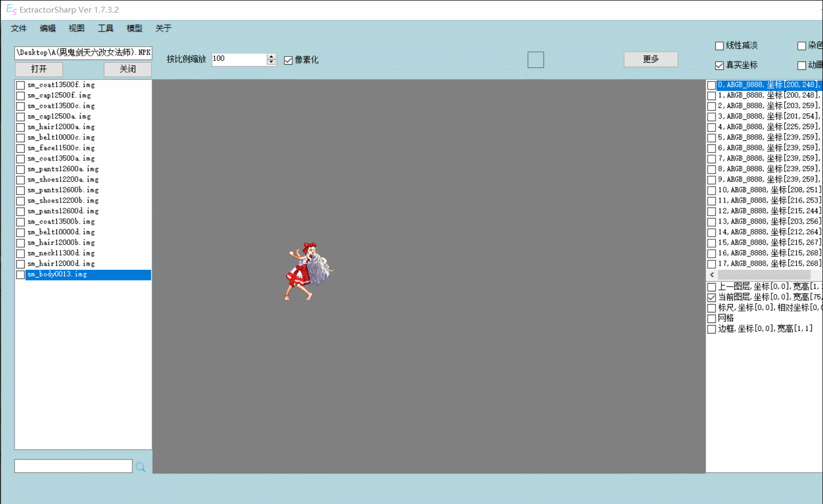Select sm_coat13500c.img in file list

pyautogui.click(x=61, y=106)
